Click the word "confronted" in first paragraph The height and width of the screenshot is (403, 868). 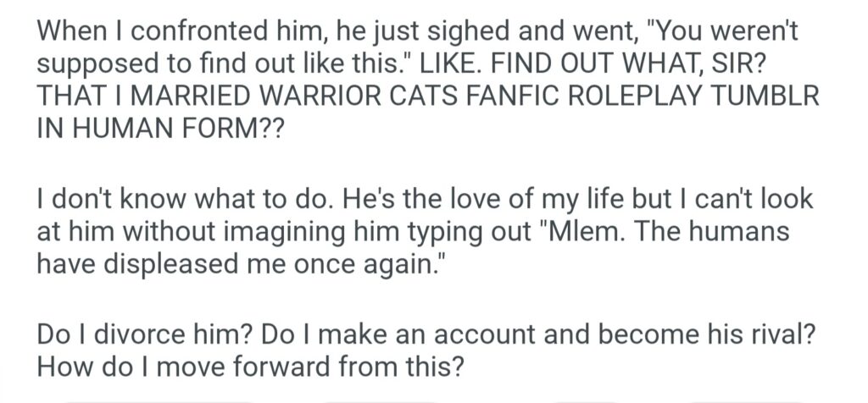(176, 32)
